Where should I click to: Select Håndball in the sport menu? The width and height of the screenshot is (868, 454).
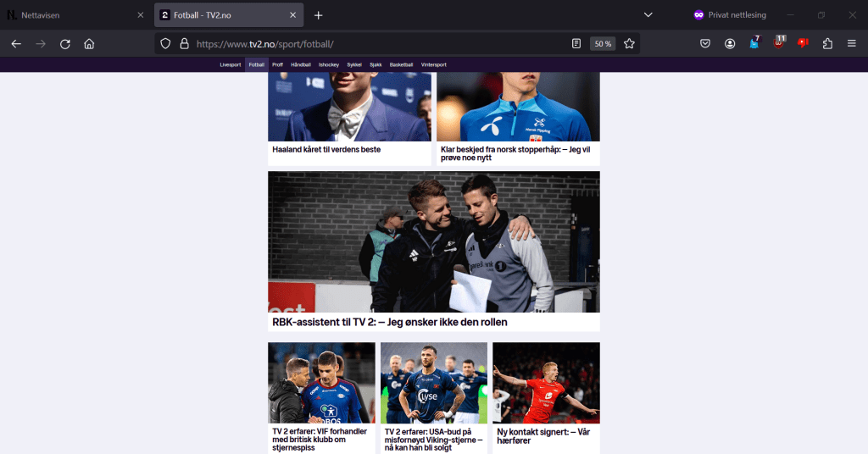click(x=301, y=64)
